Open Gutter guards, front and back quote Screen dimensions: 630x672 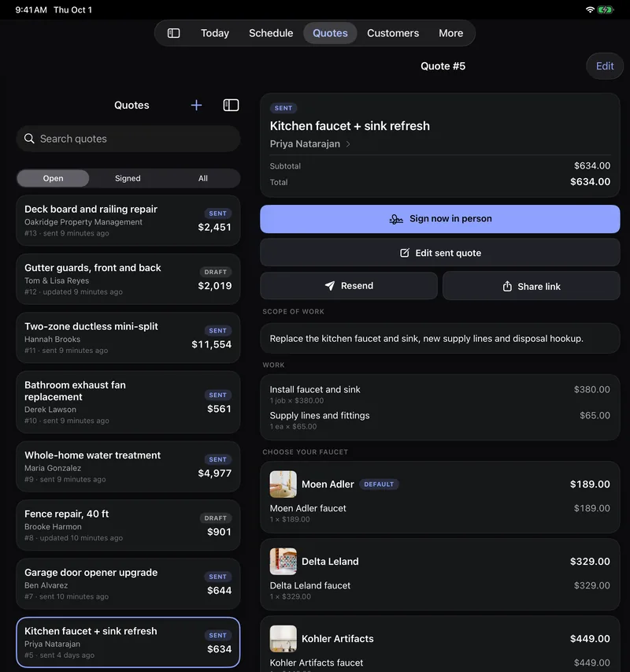click(x=128, y=280)
